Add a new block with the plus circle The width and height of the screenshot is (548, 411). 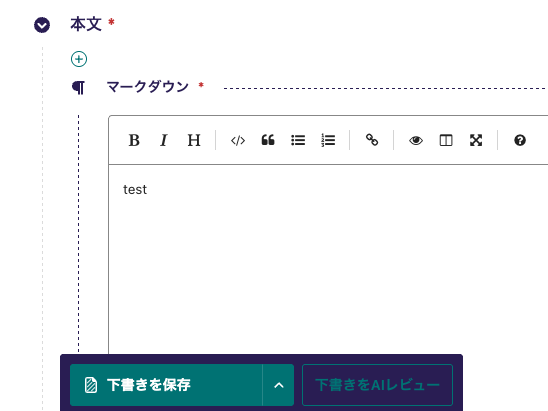[x=79, y=59]
